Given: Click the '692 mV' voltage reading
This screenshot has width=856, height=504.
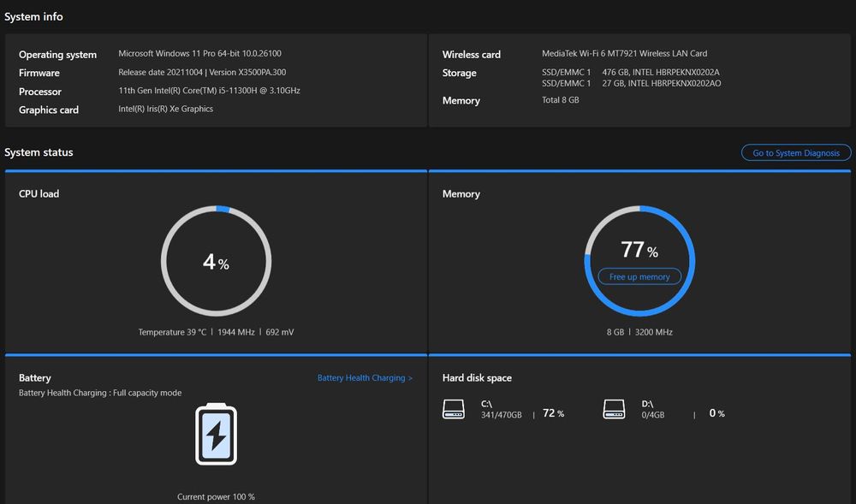Looking at the screenshot, I should (x=280, y=332).
